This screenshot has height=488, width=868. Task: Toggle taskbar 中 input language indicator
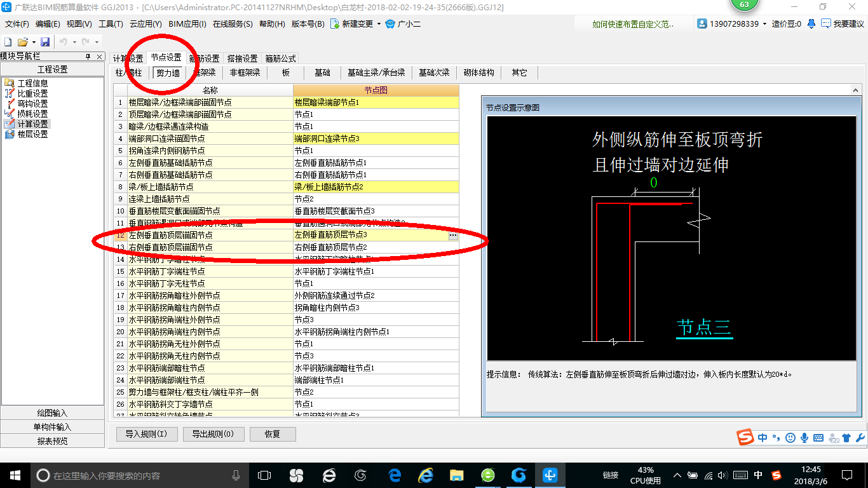click(x=758, y=475)
